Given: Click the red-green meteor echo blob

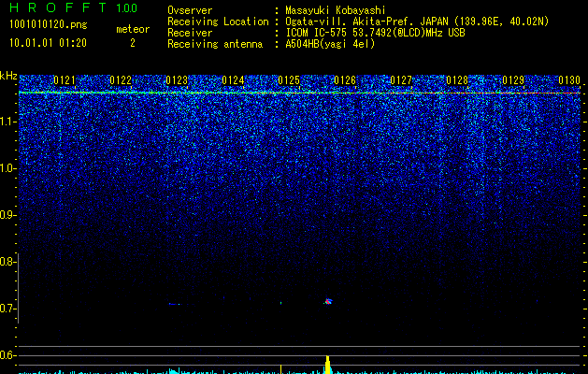Looking at the screenshot, I should (328, 301).
